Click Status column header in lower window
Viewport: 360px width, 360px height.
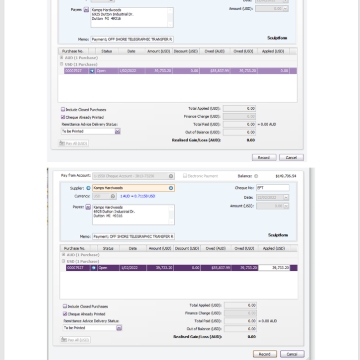pos(108,248)
